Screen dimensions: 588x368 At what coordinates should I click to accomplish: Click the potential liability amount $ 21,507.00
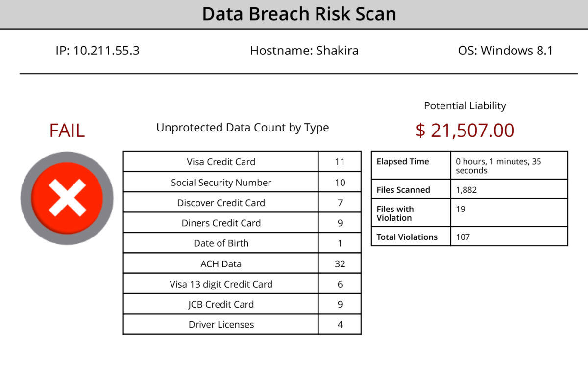click(465, 131)
